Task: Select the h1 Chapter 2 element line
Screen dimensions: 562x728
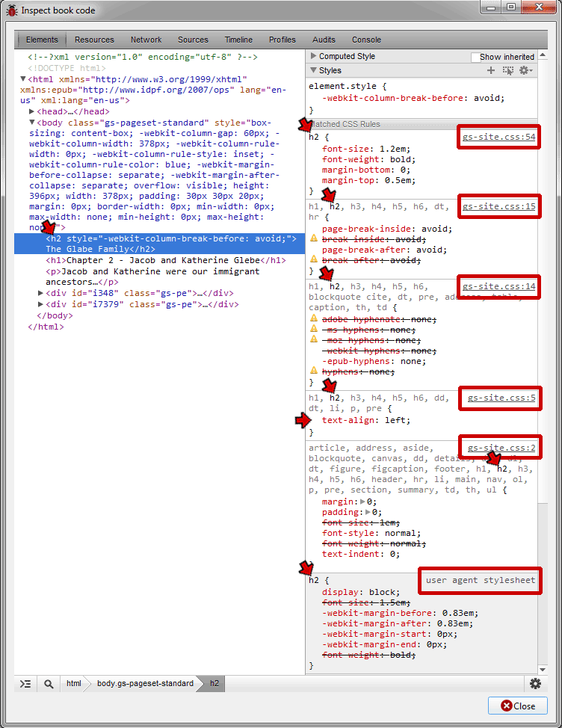Action: tap(164, 260)
